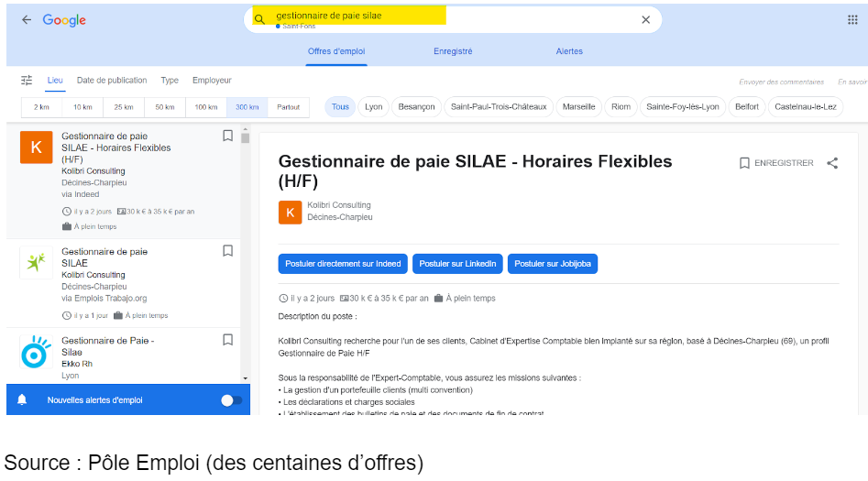The height and width of the screenshot is (481, 868).
Task: Select the Tous location chip
Action: pos(340,107)
